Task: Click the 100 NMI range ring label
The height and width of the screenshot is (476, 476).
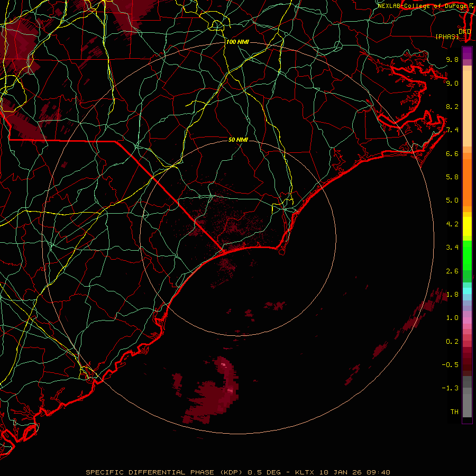Action: 237,42
